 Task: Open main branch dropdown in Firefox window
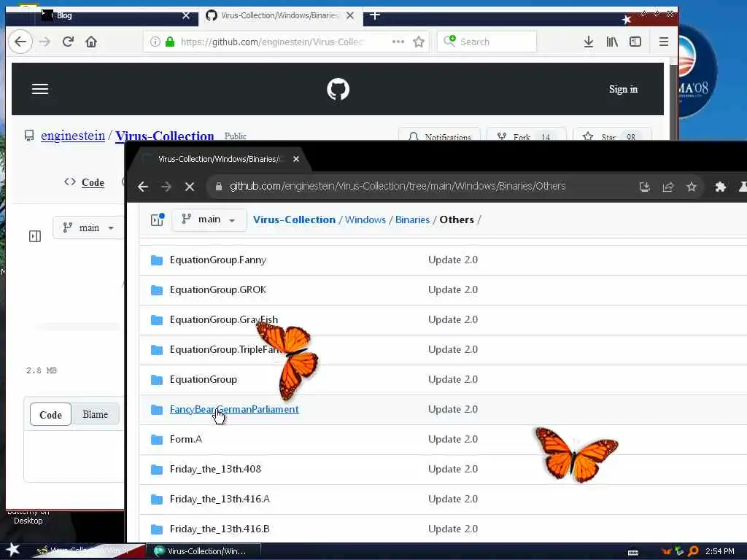[x=88, y=227]
